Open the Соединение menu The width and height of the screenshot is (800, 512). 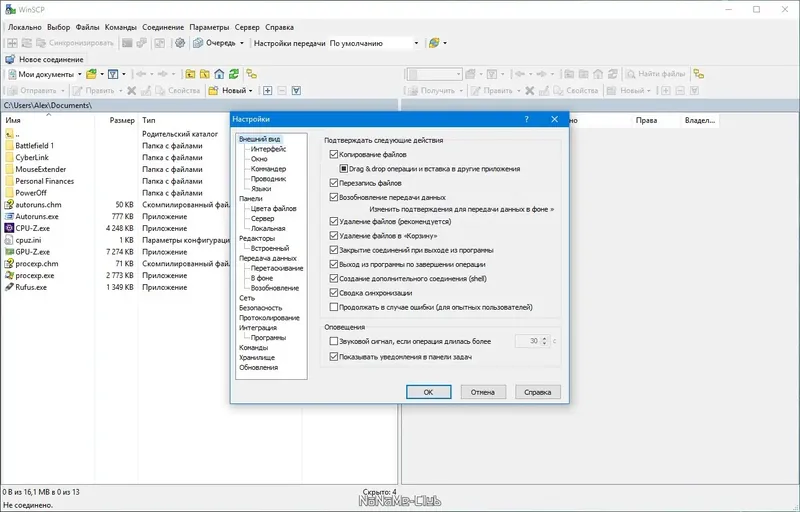pos(163,27)
